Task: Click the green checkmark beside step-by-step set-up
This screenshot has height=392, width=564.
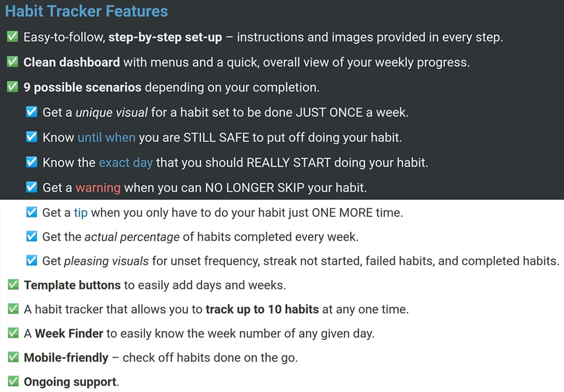Action: pos(12,37)
